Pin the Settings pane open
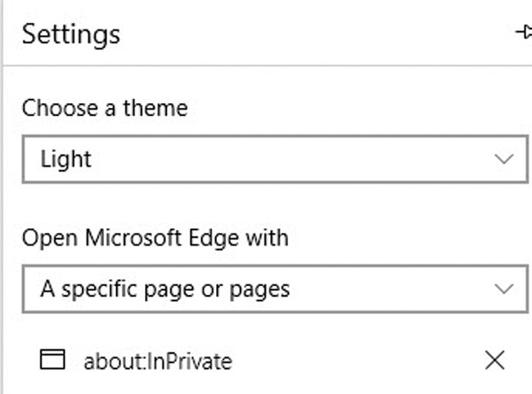This screenshot has height=394, width=532. pos(524,33)
